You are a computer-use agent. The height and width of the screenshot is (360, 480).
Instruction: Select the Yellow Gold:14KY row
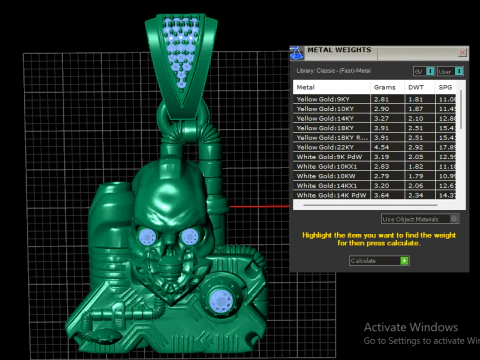[375, 118]
